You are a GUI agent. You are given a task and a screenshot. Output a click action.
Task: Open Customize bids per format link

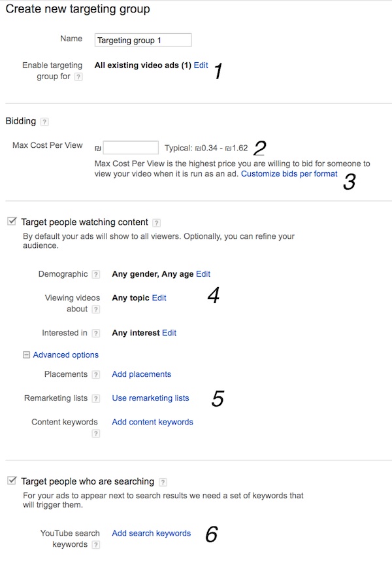coord(289,174)
